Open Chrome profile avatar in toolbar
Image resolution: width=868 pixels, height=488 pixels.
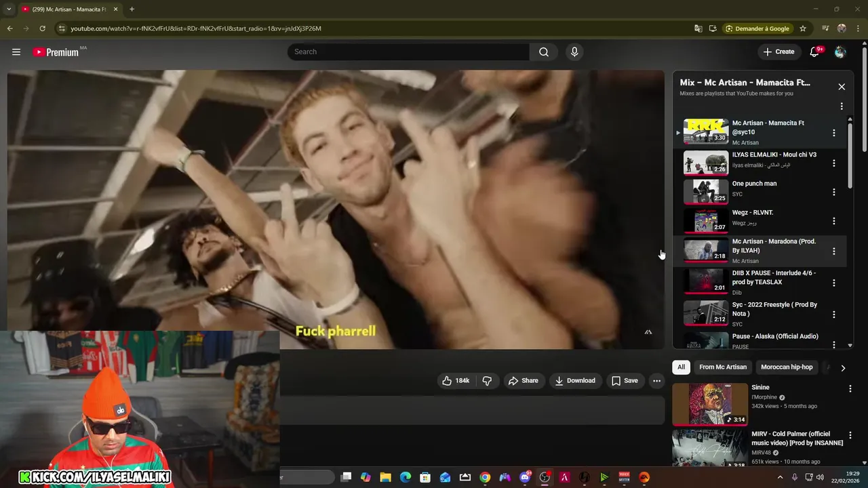[x=842, y=28]
